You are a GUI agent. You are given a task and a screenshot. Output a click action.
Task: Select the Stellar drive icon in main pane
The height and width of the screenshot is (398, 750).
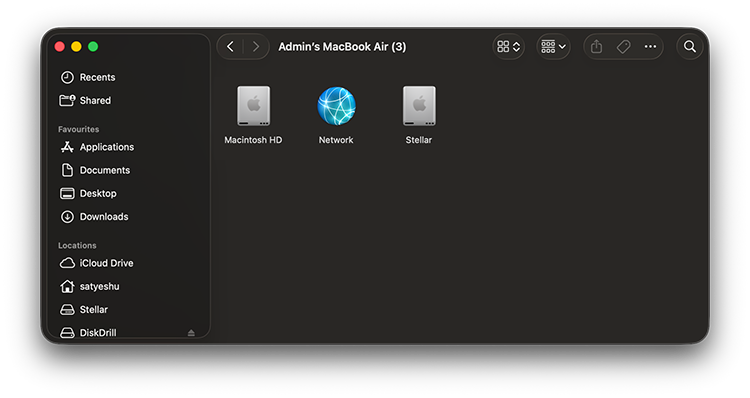pos(419,106)
